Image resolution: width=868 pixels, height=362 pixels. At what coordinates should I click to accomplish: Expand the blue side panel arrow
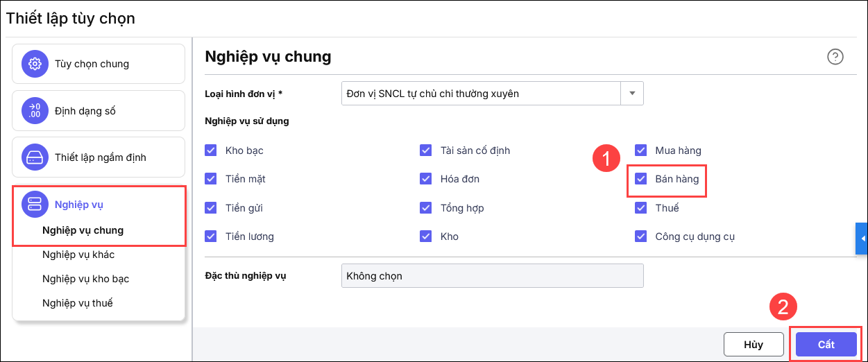pyautogui.click(x=862, y=239)
